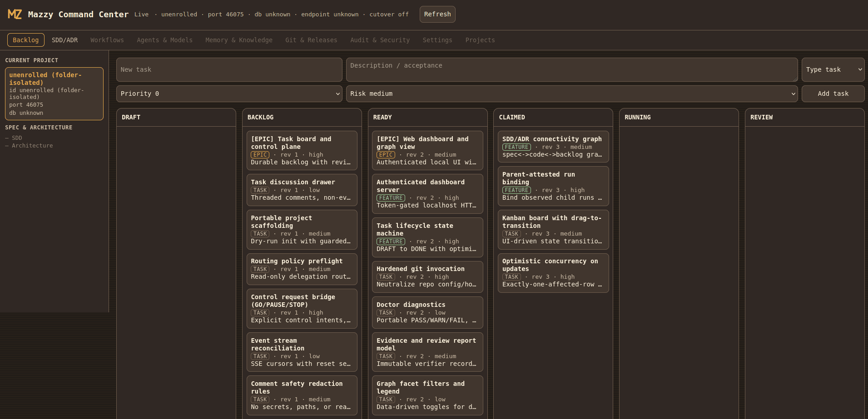Open Event stream reconciliation card

coord(302,352)
